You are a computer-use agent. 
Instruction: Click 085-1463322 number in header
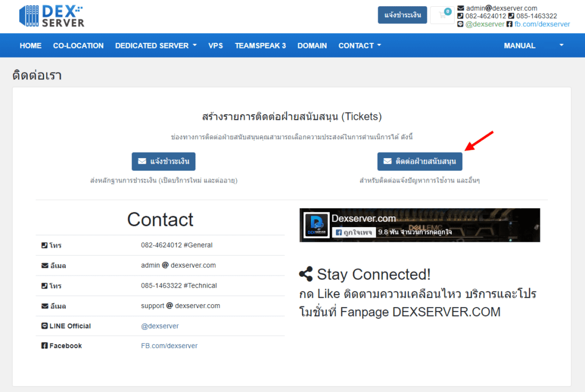(536, 16)
